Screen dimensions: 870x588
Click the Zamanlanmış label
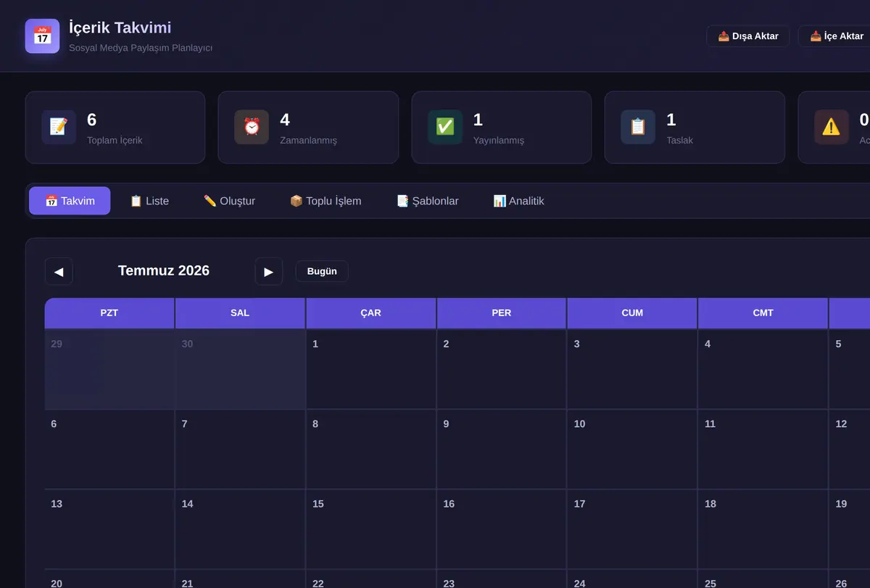308,141
